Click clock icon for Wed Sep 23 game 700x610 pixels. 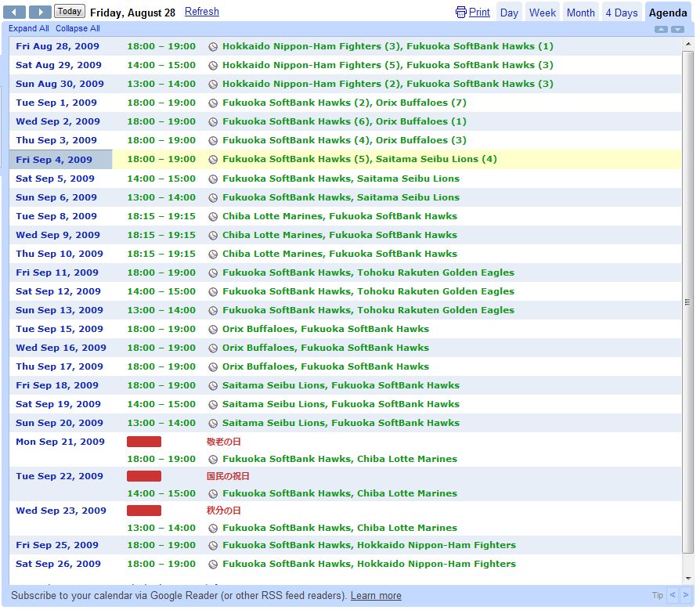coord(214,528)
